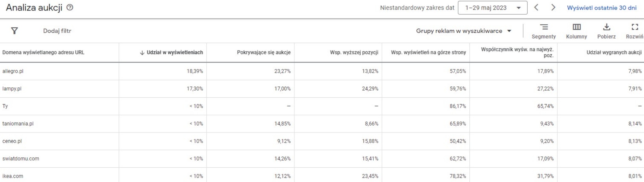The height and width of the screenshot is (182, 644).
Task: Sort by Pokrywające się aukcje column
Action: tap(263, 53)
